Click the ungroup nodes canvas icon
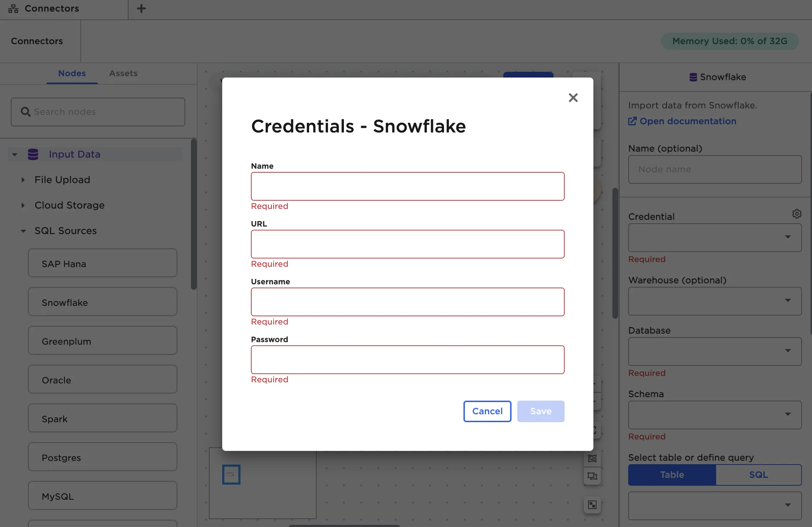Screen dimensions: 812x527 (x=592, y=476)
